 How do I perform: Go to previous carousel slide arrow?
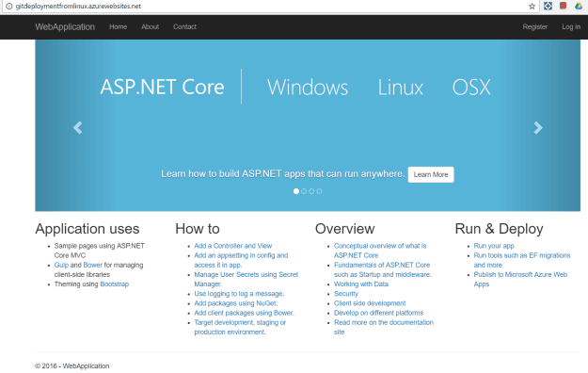point(78,128)
